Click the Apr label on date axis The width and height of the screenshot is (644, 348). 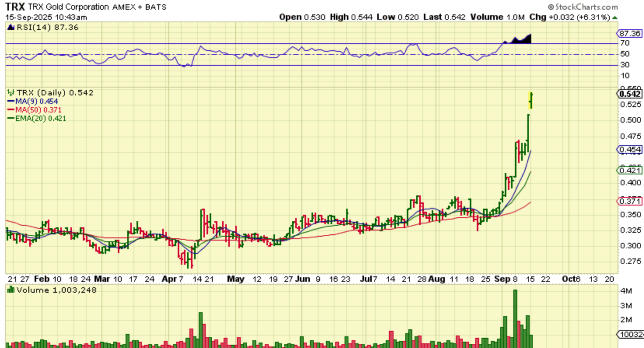[x=169, y=279]
